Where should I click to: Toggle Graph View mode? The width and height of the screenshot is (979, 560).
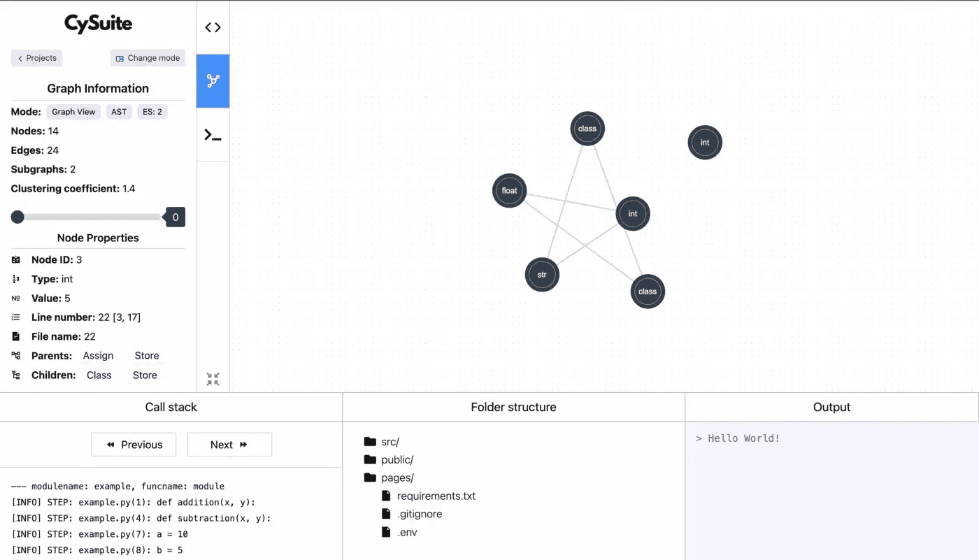pos(73,111)
